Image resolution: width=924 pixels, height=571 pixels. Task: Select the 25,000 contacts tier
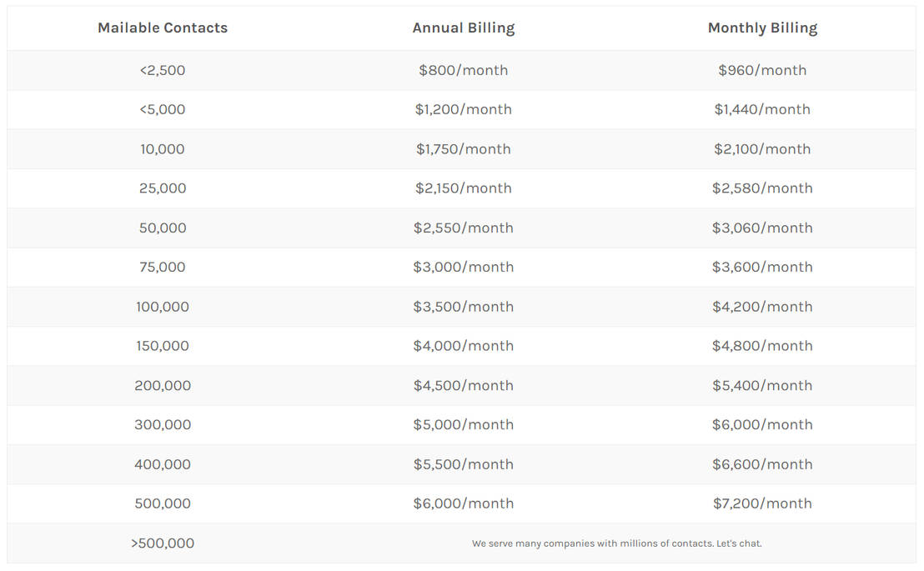click(163, 188)
